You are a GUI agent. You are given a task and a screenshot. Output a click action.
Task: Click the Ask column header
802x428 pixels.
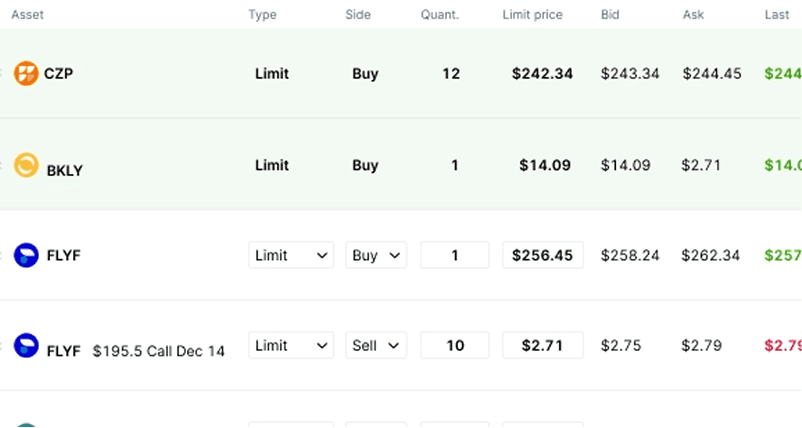693,15
